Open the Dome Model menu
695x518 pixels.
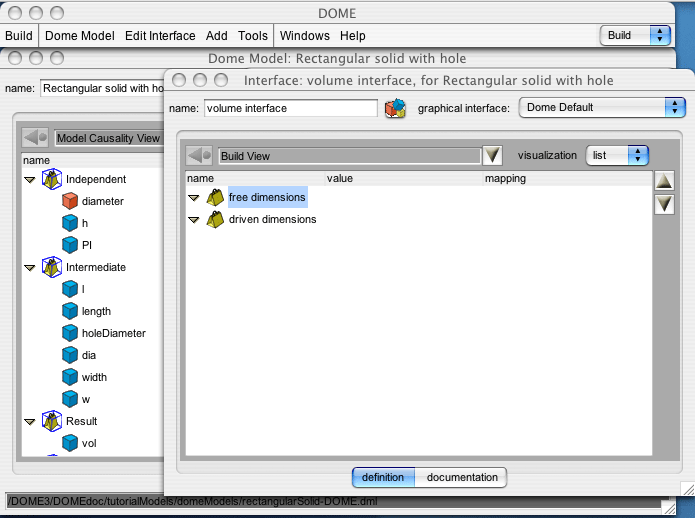(80, 35)
